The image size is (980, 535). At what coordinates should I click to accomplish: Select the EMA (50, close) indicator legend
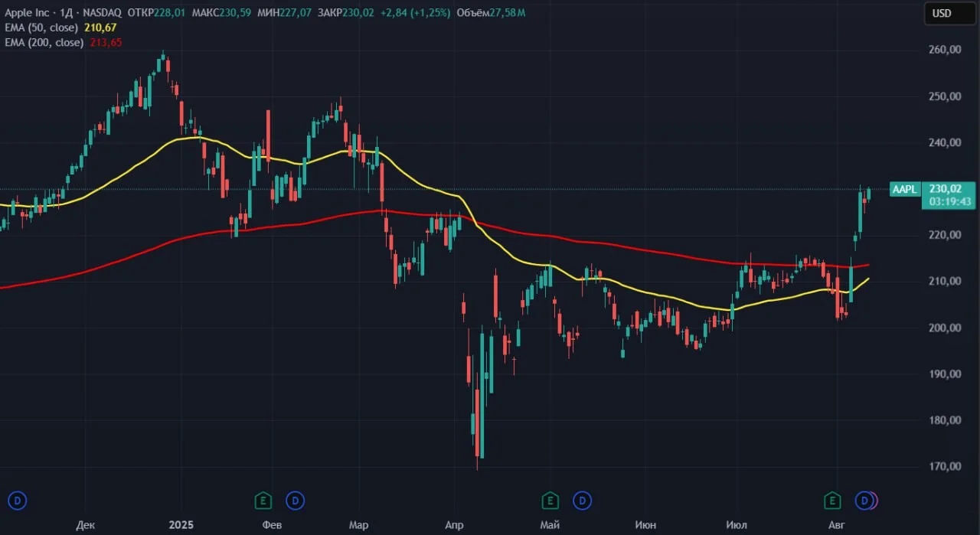click(43, 28)
